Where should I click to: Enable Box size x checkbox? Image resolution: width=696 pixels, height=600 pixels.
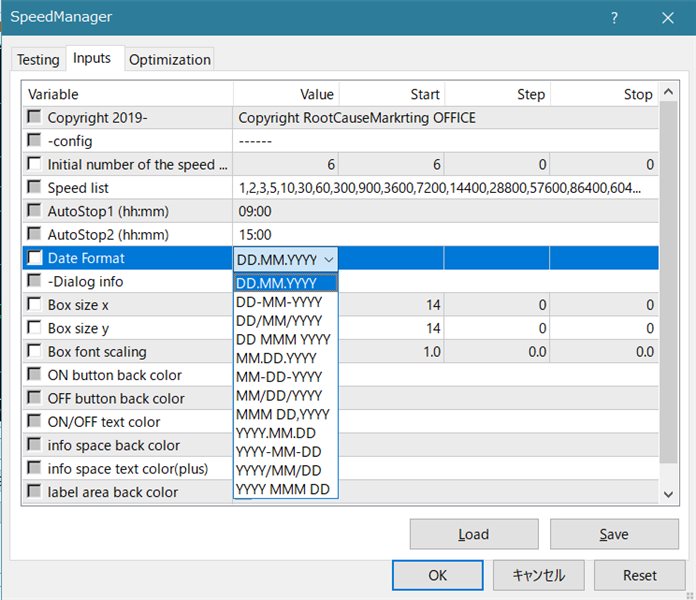(x=34, y=304)
